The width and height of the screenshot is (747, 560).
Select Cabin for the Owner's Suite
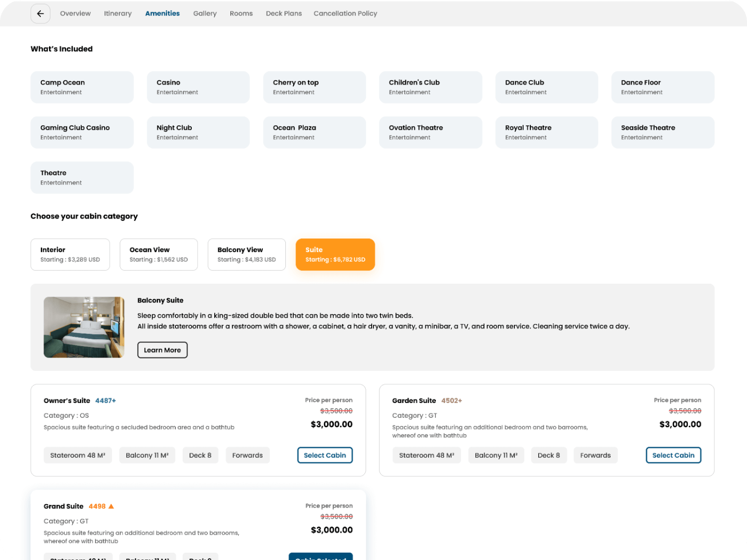coord(325,455)
